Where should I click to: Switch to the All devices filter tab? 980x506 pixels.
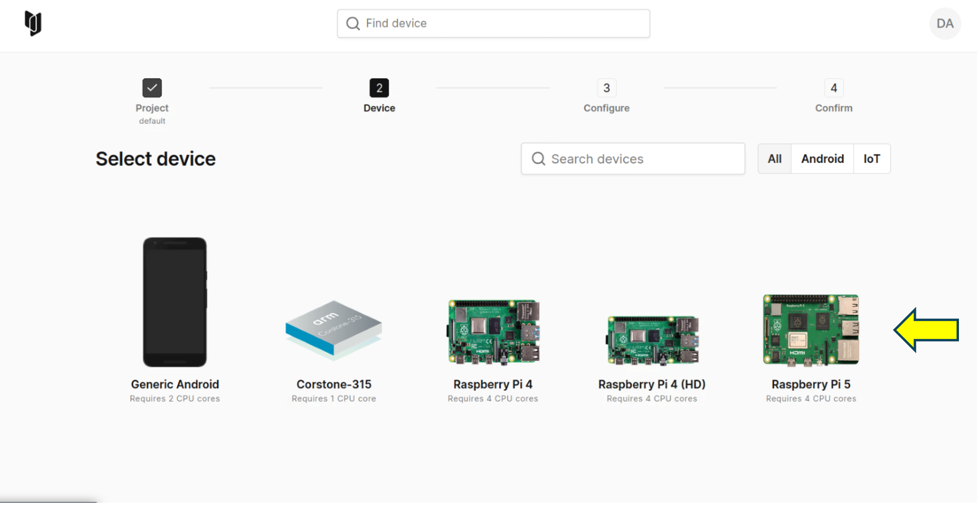pyautogui.click(x=774, y=159)
